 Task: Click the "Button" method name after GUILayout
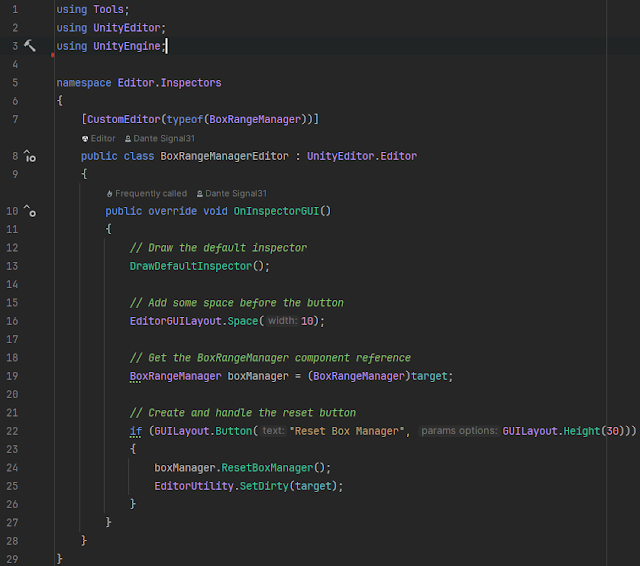click(x=233, y=431)
